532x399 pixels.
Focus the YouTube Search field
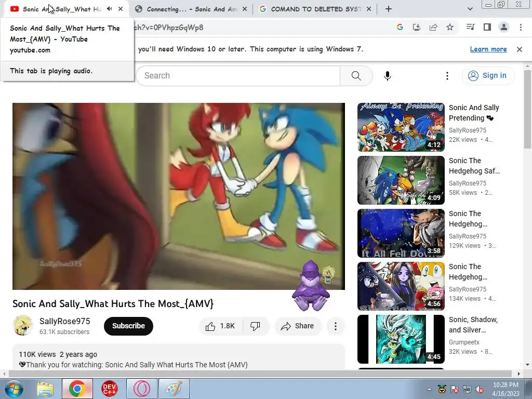(x=237, y=76)
